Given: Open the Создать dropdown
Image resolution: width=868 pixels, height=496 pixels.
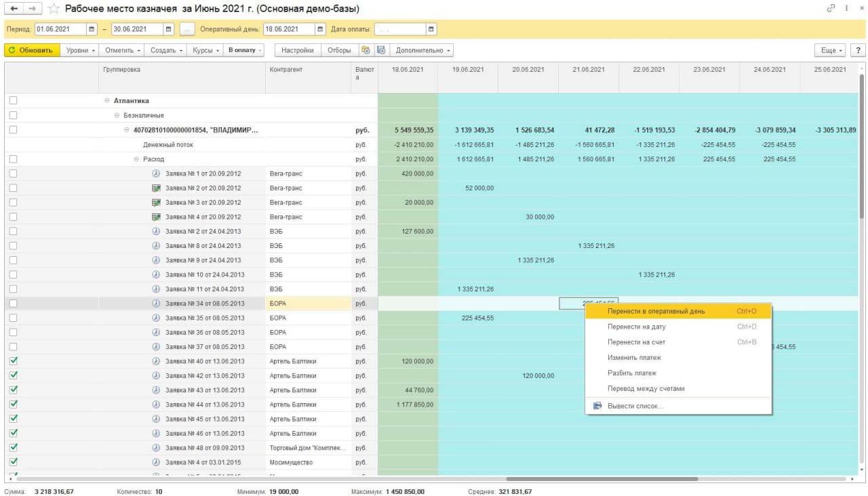Looking at the screenshot, I should coord(166,50).
